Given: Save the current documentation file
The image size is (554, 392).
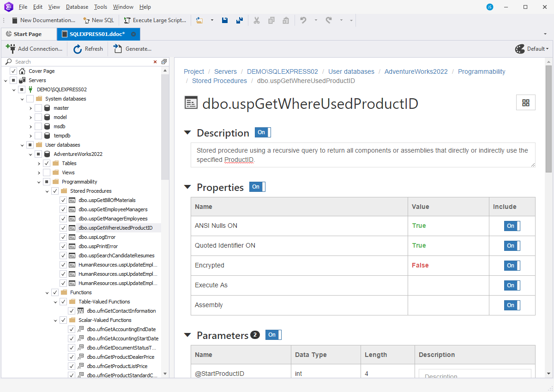Looking at the screenshot, I should 225,20.
